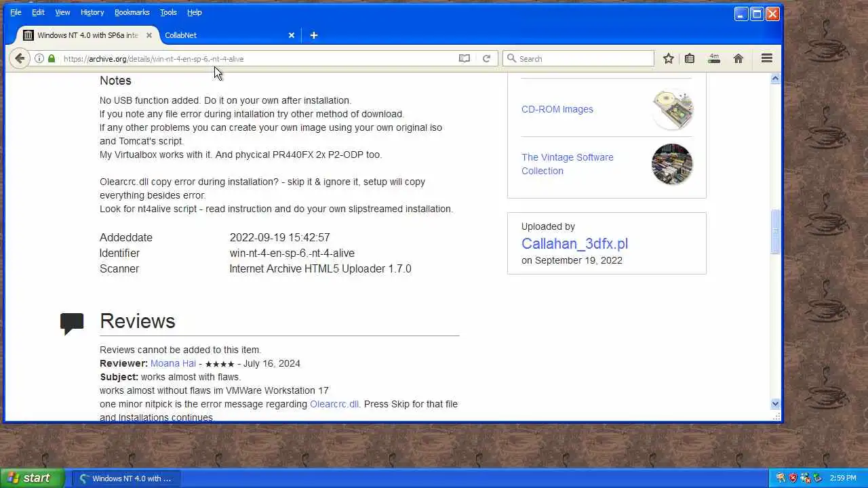Toggle reader view icon in address bar
This screenshot has height=488, width=868.
[x=465, y=58]
